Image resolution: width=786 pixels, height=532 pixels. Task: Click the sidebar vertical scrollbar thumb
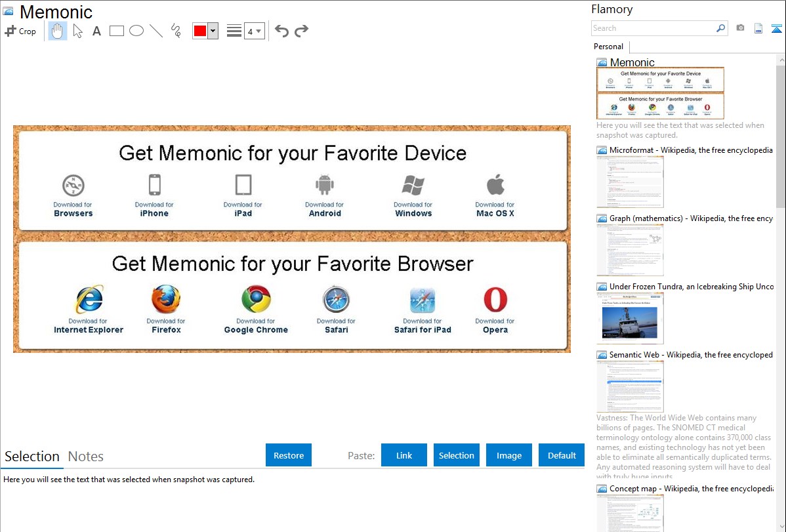pyautogui.click(x=781, y=135)
